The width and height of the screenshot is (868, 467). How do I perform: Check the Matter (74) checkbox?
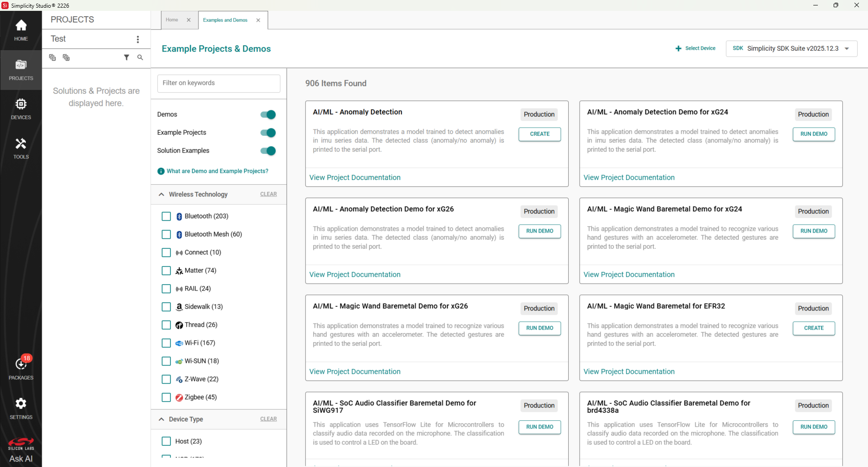[166, 271]
